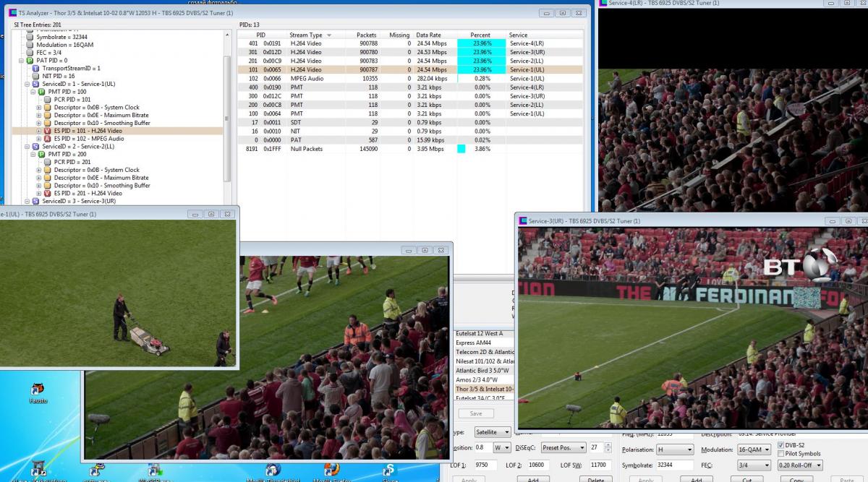Enable the Pilot Symbols checkbox

pos(780,454)
